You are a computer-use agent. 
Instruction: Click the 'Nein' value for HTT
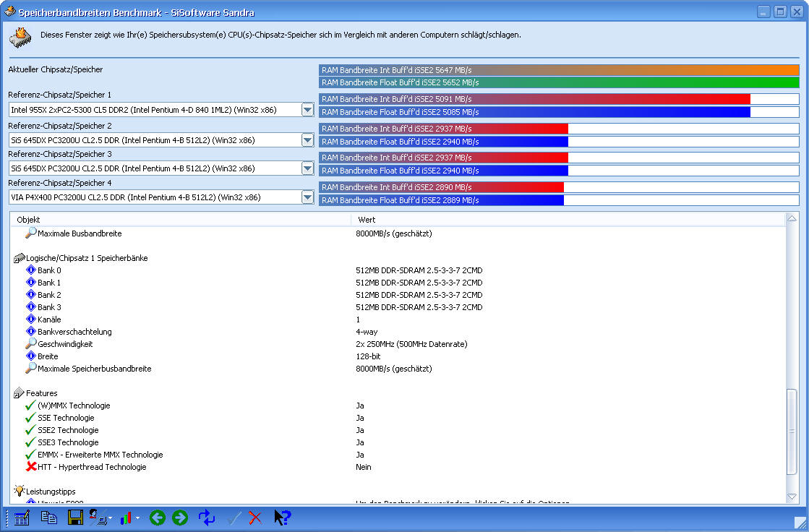coord(363,467)
